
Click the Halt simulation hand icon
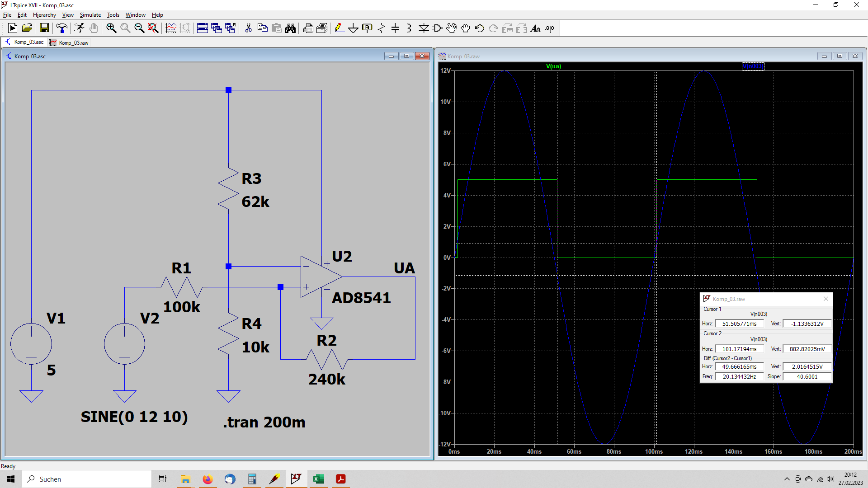tap(94, 28)
